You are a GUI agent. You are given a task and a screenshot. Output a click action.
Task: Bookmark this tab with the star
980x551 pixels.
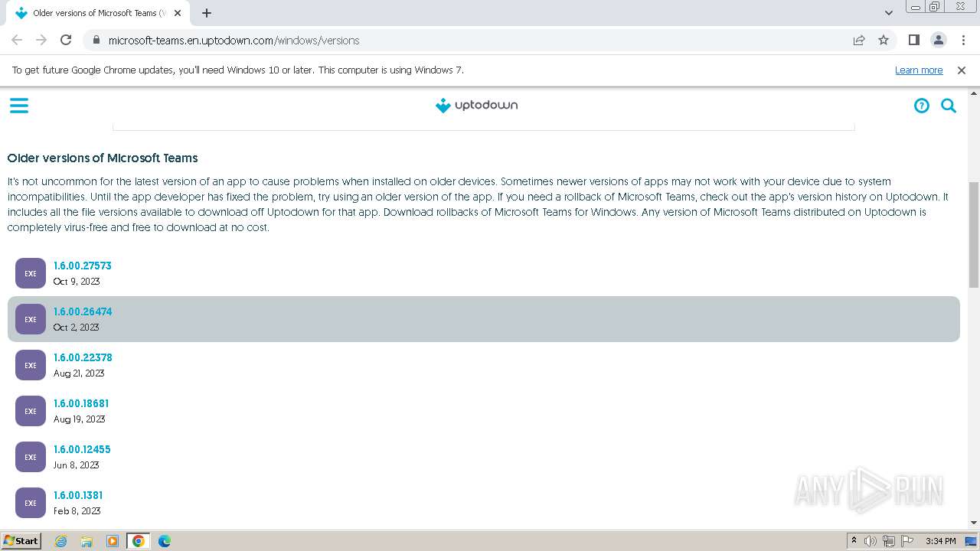pyautogui.click(x=884, y=40)
